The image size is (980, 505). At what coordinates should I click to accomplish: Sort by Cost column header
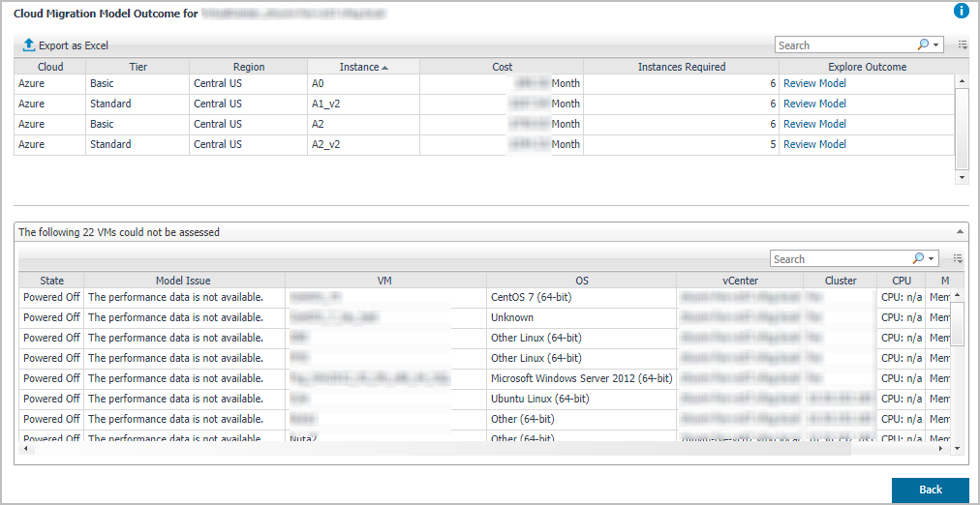coord(502,67)
